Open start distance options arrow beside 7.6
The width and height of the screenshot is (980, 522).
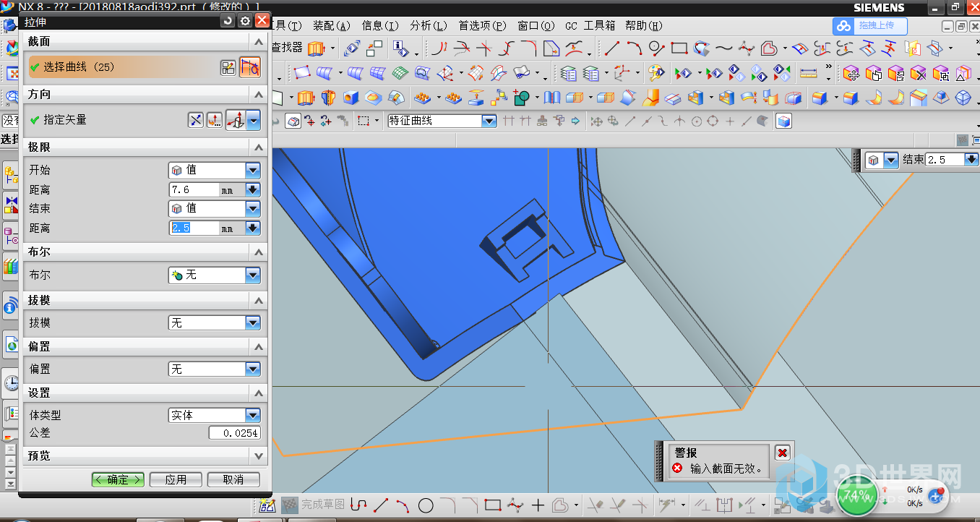click(x=252, y=189)
